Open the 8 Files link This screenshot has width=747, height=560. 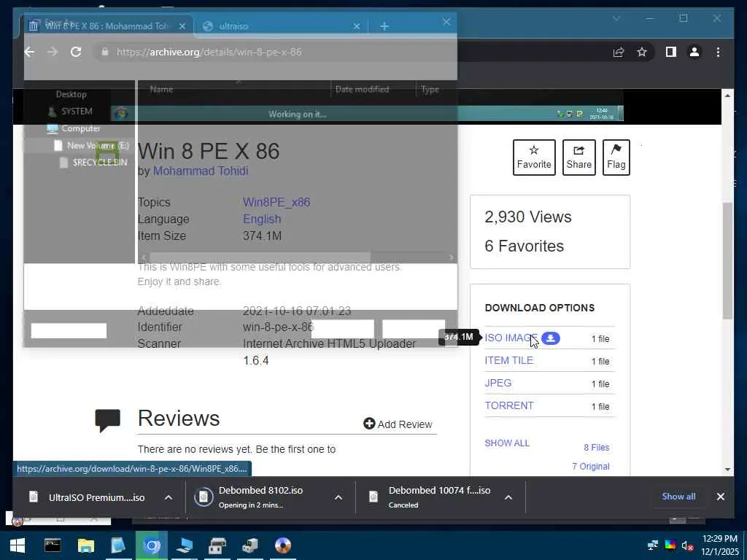[x=597, y=448]
